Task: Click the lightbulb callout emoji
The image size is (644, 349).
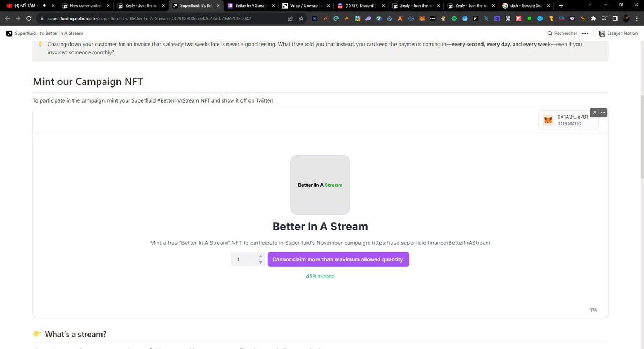Action: (40, 44)
